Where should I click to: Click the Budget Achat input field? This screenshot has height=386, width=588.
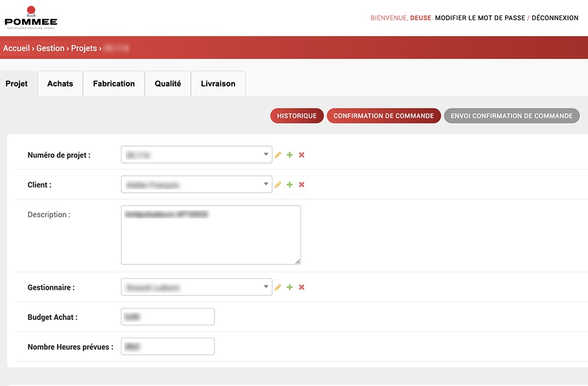point(167,317)
